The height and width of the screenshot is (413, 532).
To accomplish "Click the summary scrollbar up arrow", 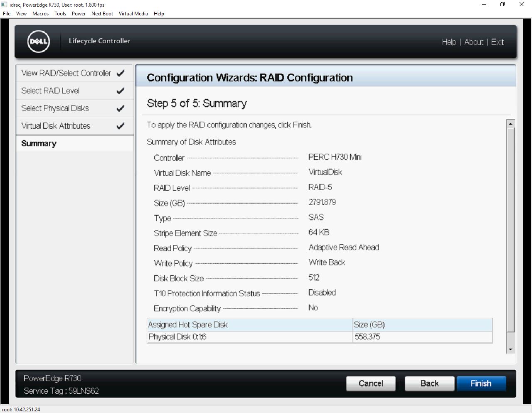I will click(x=511, y=124).
